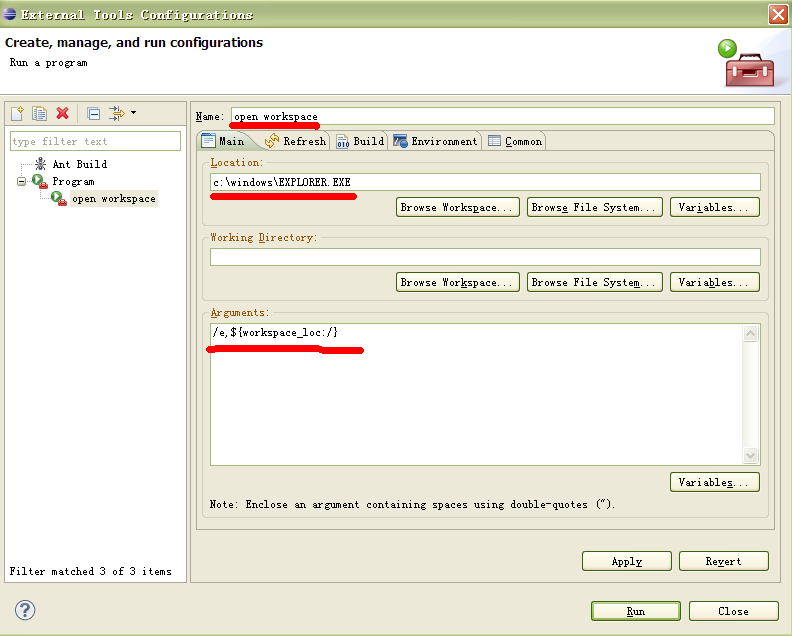Open Variables for Arguments
The width and height of the screenshot is (792, 636).
[715, 482]
